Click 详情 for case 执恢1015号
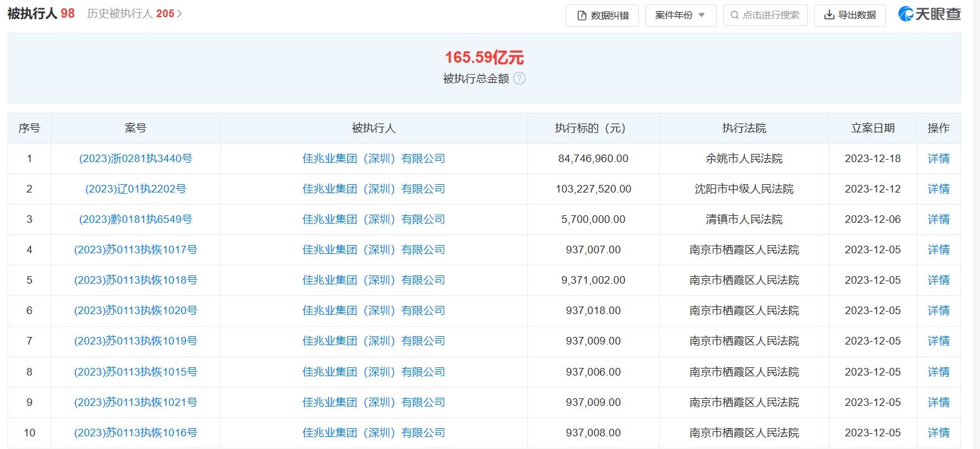Screen dimensions: 980x449 coord(938,372)
